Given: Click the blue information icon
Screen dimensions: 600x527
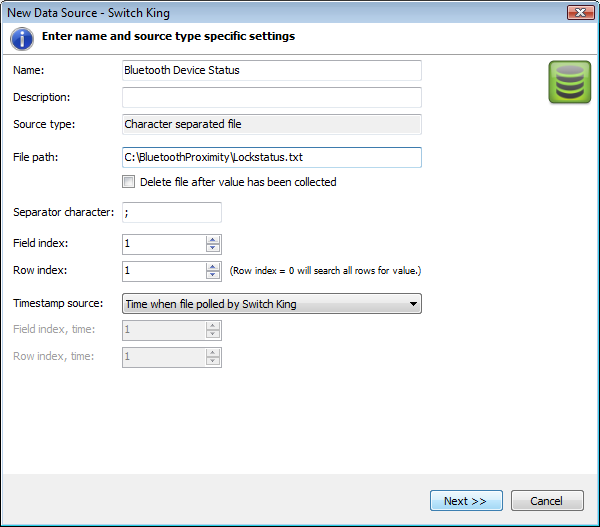Looking at the screenshot, I should click(x=22, y=39).
